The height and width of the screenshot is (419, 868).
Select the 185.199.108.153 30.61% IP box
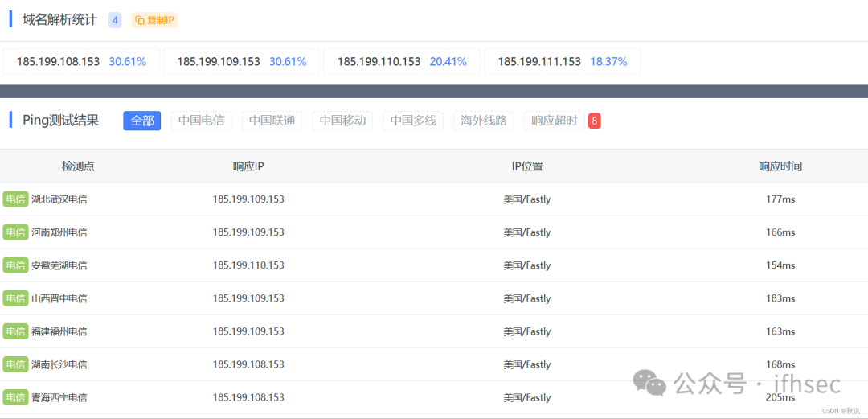point(81,61)
